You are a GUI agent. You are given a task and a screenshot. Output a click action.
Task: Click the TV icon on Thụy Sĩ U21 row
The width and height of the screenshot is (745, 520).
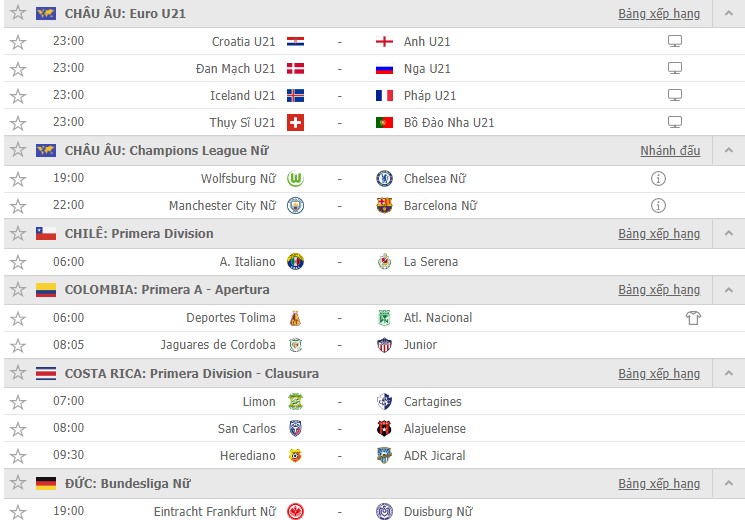675,122
